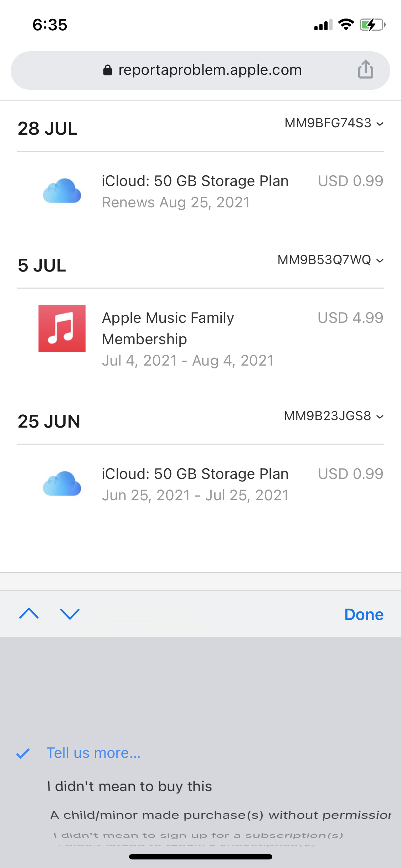Viewport: 401px width, 868px height.
Task: Tap the home indicator bar at bottom
Action: (201, 857)
